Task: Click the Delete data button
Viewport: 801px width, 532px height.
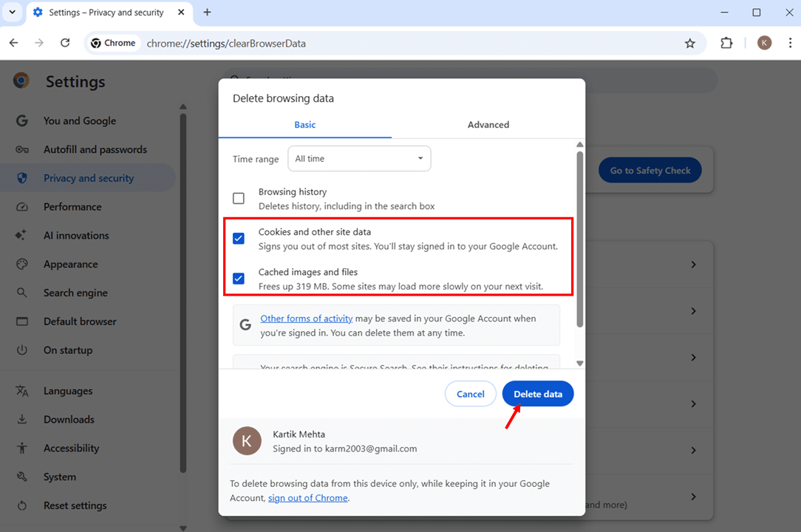Action: click(538, 393)
